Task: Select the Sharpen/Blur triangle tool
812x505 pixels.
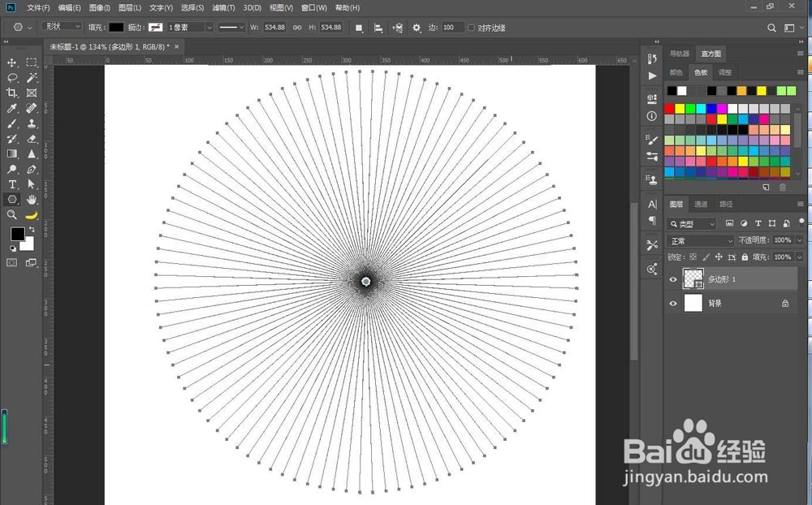Action: click(x=32, y=153)
